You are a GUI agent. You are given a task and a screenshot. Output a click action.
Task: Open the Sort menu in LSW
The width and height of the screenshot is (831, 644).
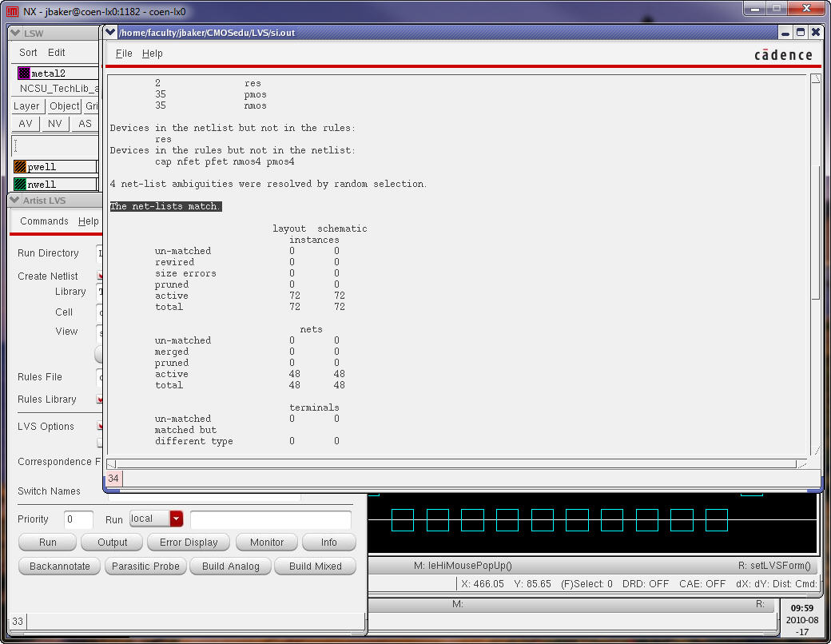coord(28,53)
